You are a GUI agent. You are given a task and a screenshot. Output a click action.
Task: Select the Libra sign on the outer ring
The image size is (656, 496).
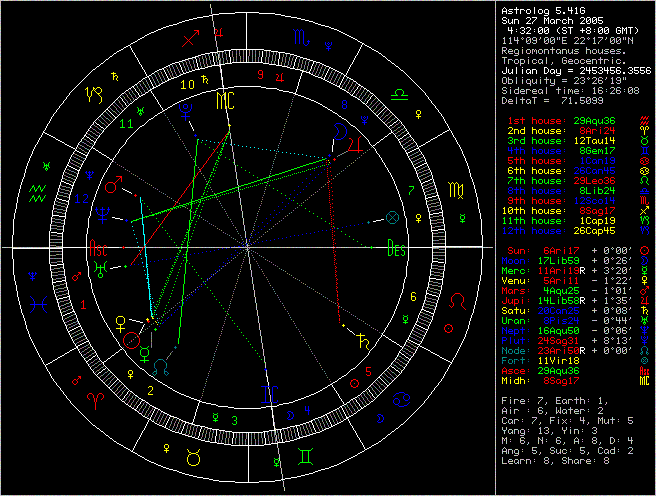[x=398, y=92]
